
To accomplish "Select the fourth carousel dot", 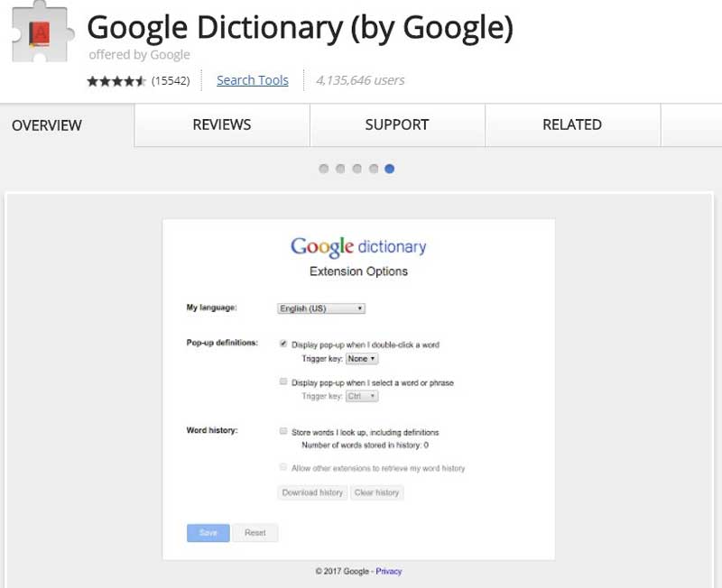I will (x=374, y=169).
